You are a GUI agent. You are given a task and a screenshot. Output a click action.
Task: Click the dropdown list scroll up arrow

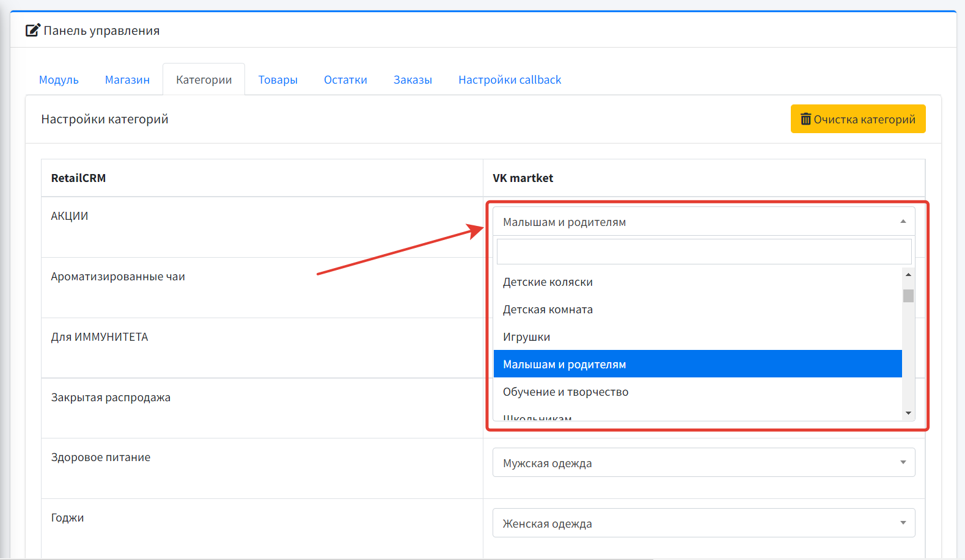[908, 275]
